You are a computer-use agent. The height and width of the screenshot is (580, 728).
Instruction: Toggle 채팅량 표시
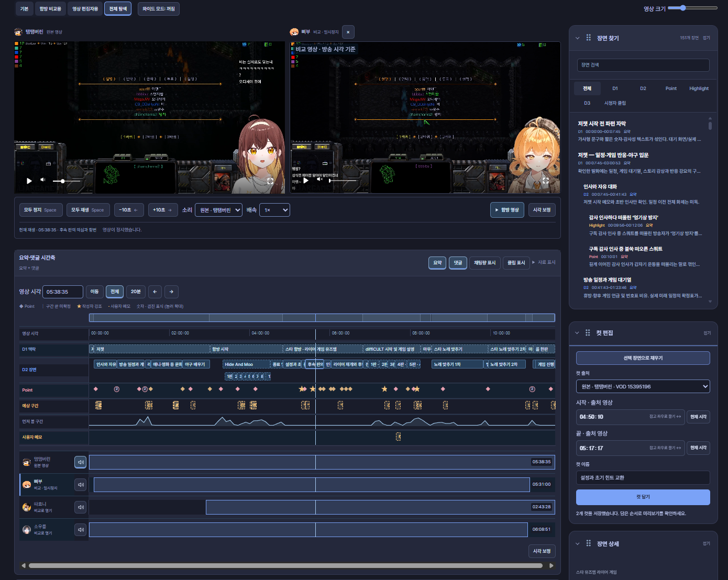tap(485, 263)
